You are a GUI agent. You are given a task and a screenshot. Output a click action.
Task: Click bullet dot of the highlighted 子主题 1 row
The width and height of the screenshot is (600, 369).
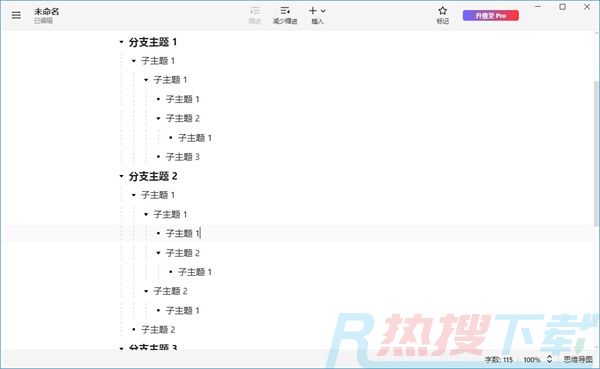click(158, 233)
